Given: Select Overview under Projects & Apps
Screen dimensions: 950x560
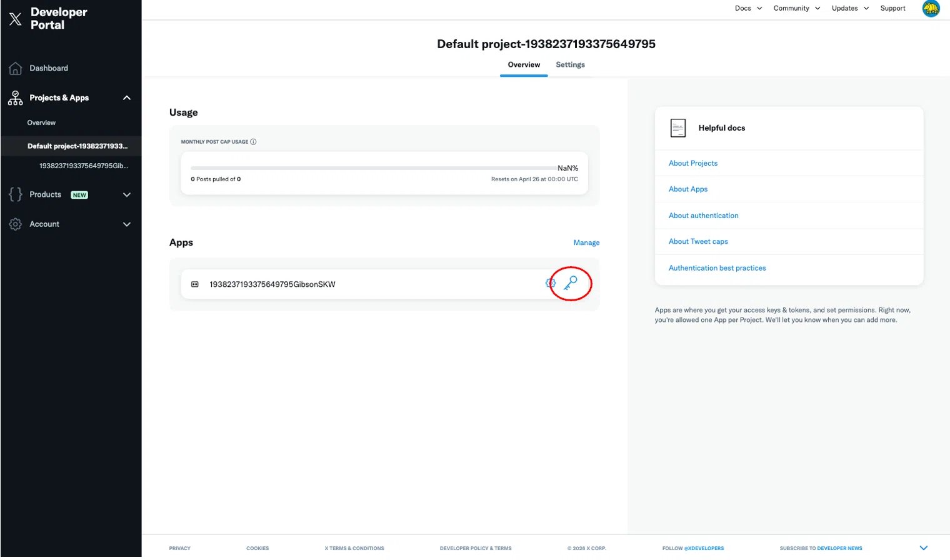Looking at the screenshot, I should pos(41,123).
